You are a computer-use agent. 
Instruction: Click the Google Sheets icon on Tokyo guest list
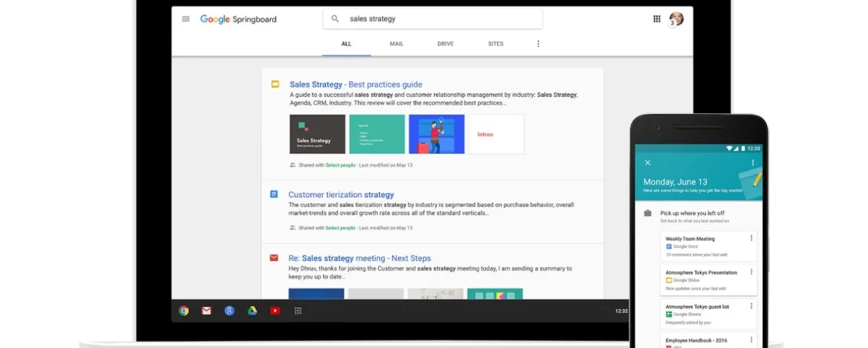click(668, 315)
